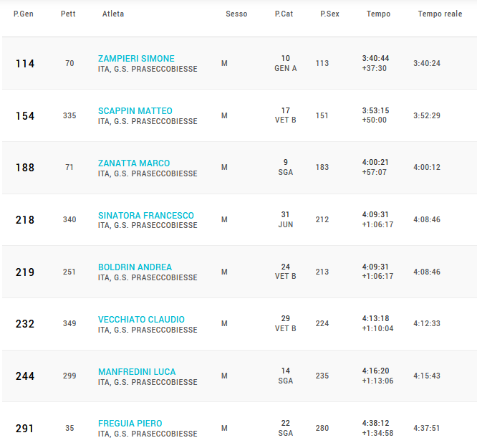
Task: Select the row with general position 219
Action: (x=239, y=272)
